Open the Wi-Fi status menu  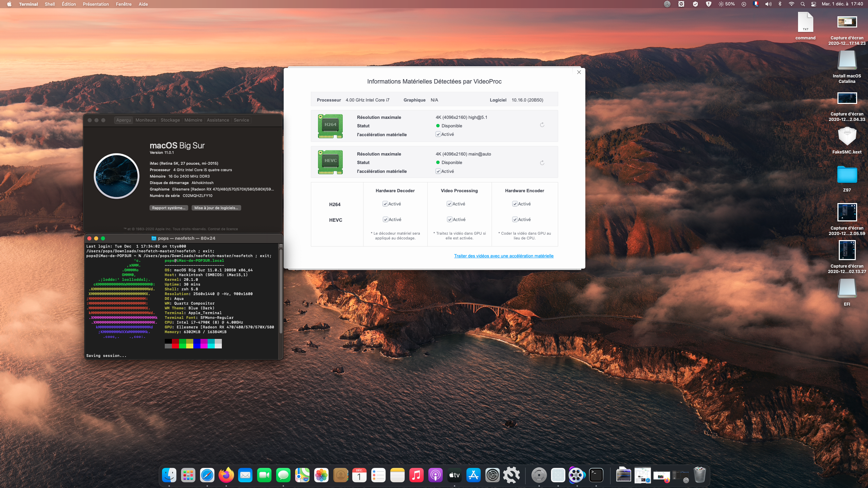(791, 4)
